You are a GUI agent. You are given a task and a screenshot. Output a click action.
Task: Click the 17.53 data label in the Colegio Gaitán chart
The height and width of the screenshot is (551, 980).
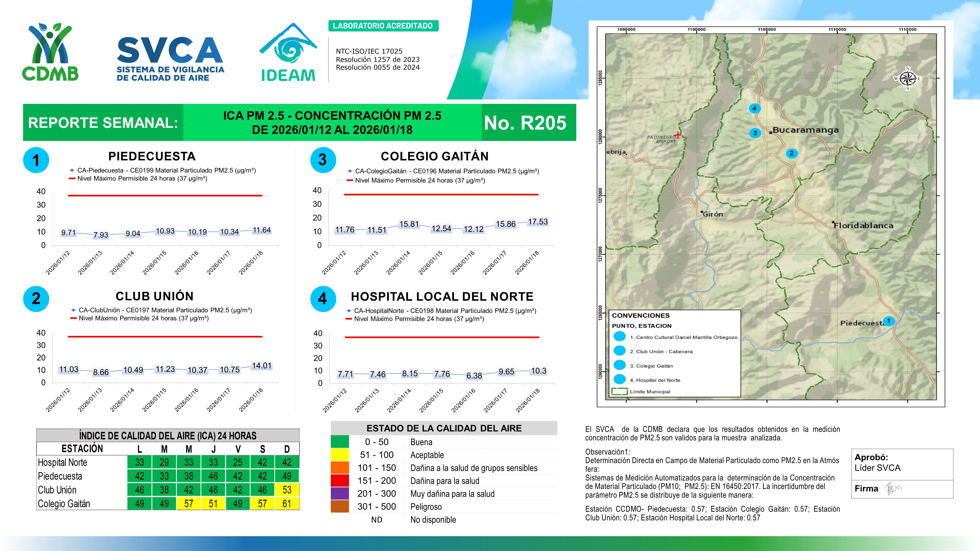[538, 222]
